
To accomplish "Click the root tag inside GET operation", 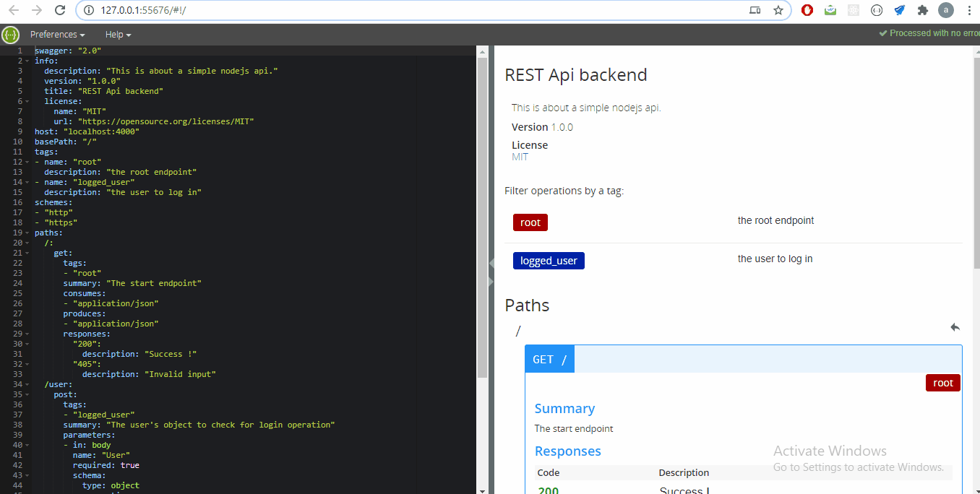I will pos(943,383).
